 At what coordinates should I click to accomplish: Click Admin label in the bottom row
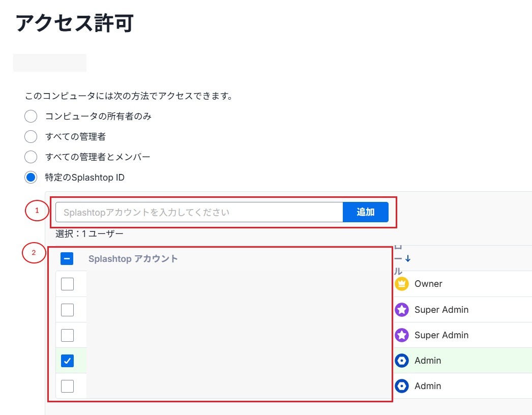click(428, 386)
